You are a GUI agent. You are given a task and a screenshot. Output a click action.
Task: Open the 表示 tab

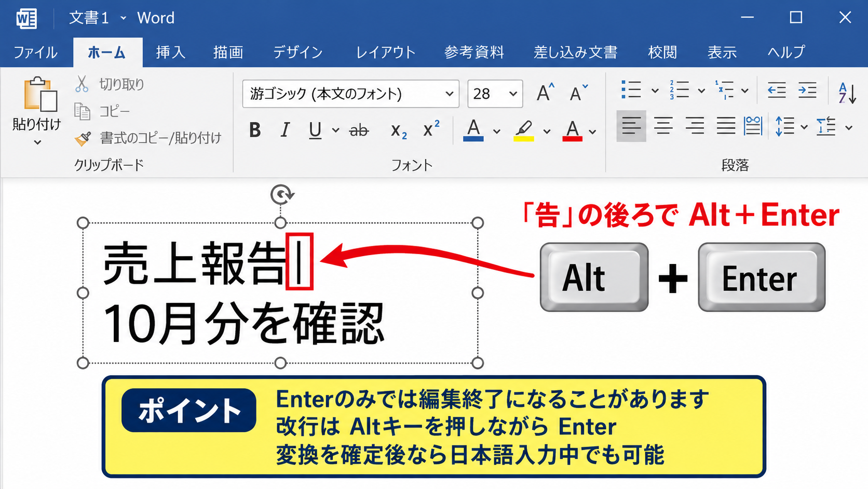[x=722, y=52]
